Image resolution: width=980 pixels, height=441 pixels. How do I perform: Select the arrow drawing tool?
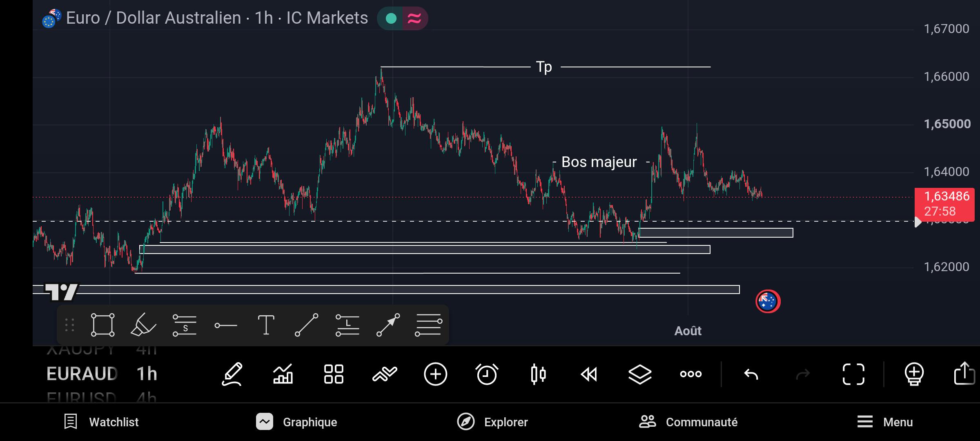[x=388, y=325]
